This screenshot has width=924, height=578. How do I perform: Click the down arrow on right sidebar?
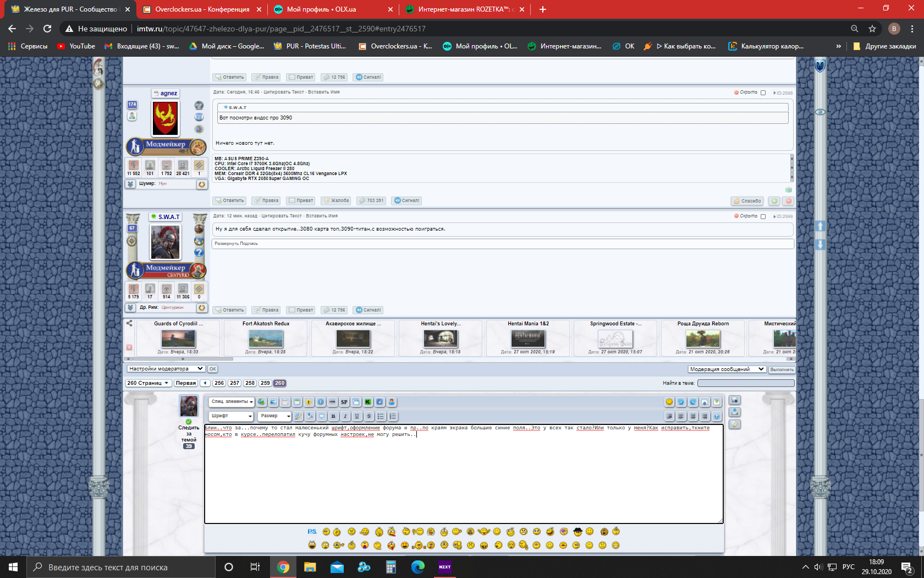[x=820, y=244]
